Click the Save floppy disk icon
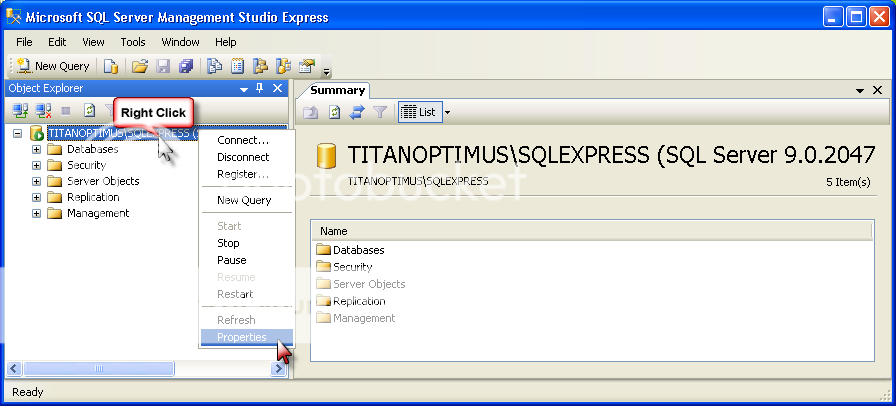Viewport: 896px width, 406px height. [x=163, y=66]
